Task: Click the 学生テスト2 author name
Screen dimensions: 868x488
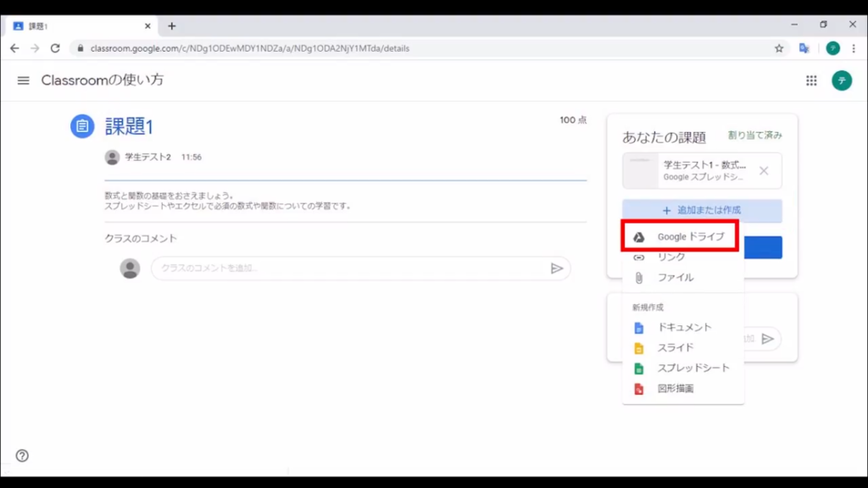Action: [x=147, y=157]
